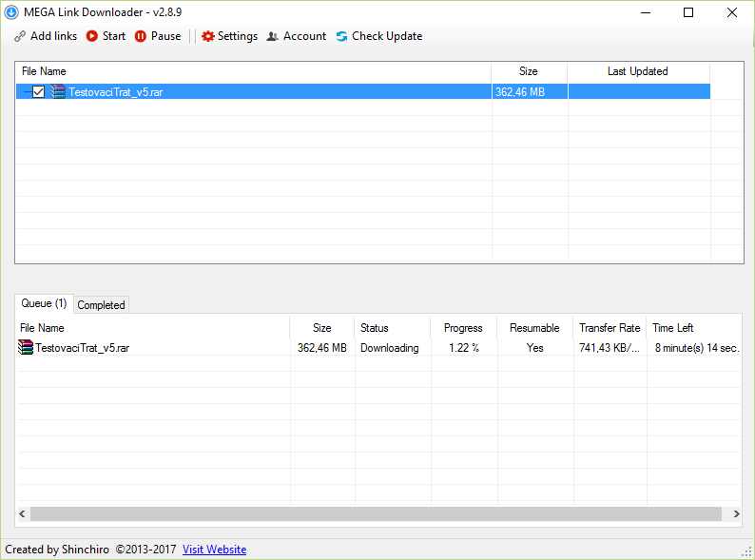The width and height of the screenshot is (755, 560).
Task: Click the red Start play icon
Action: (x=92, y=36)
